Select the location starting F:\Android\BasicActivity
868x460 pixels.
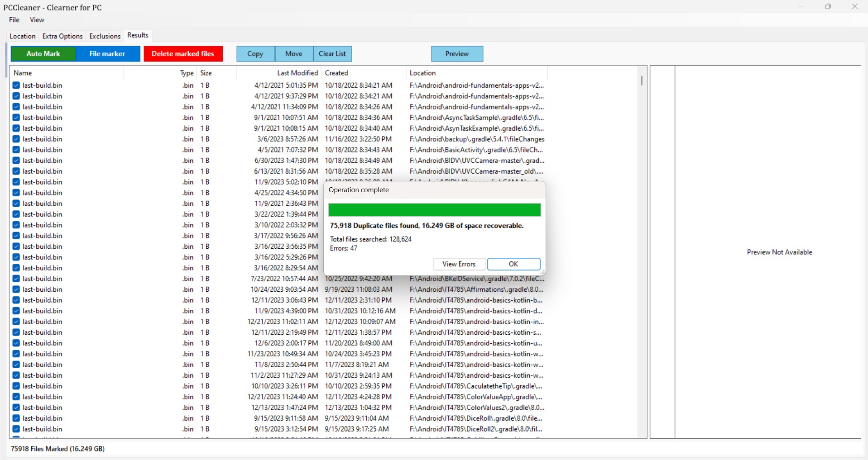tap(476, 150)
